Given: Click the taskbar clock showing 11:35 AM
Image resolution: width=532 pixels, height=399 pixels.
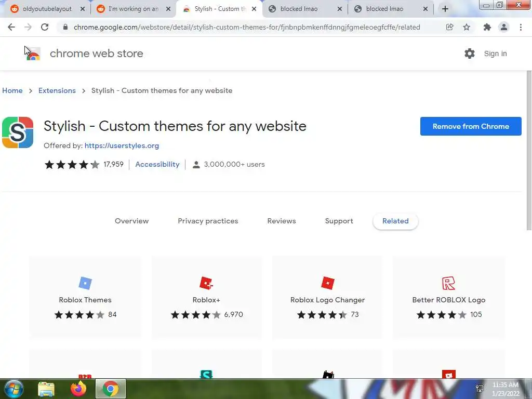Looking at the screenshot, I should coord(506,389).
